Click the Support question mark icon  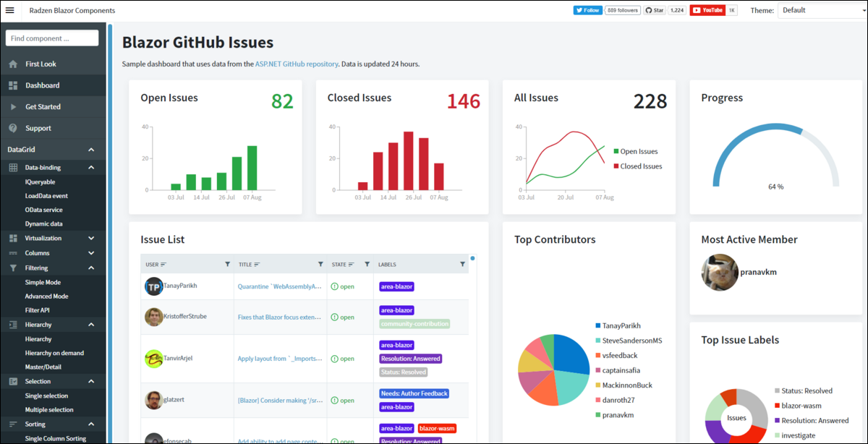click(x=12, y=128)
